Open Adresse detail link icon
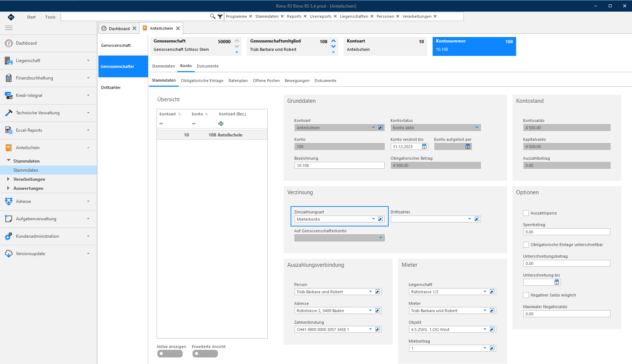This screenshot has height=364, width=632. 378,311
